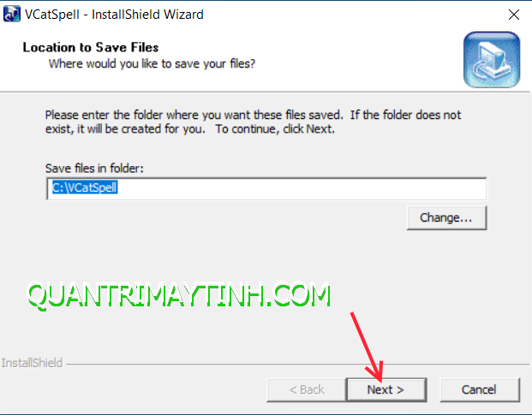Screen dimensions: 532x415
Task: Click the QUANTRIMAYTINH.COM watermark text
Action: tap(179, 294)
